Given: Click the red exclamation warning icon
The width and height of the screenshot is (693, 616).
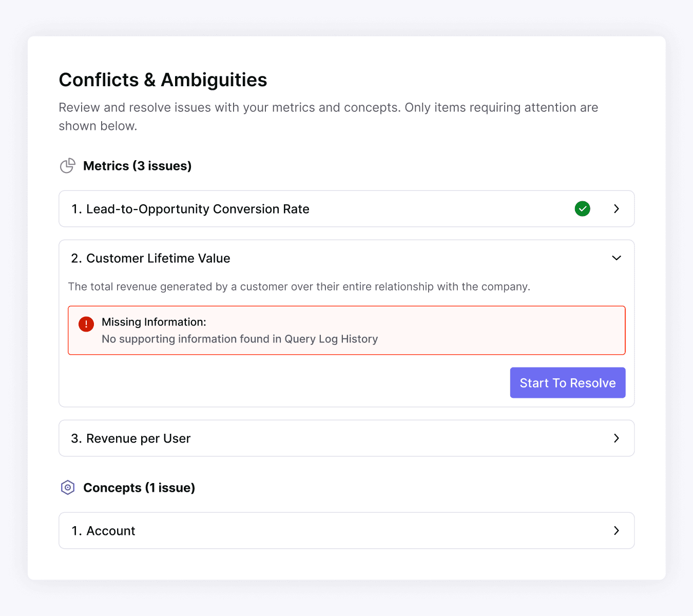Looking at the screenshot, I should [86, 324].
